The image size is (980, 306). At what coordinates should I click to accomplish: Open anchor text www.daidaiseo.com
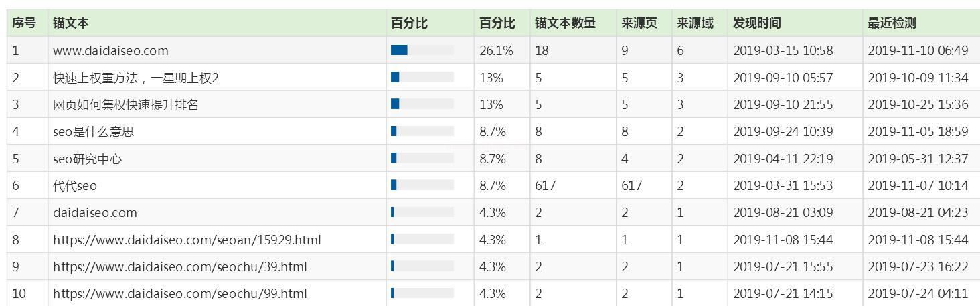click(x=110, y=51)
